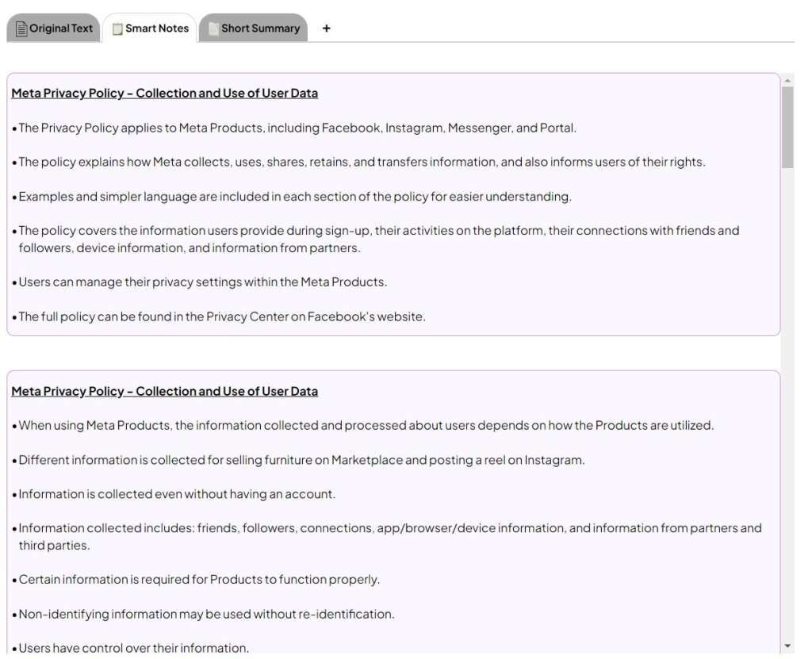Click the scrollbar up arrow
Screen dimensions: 812x659
787,80
